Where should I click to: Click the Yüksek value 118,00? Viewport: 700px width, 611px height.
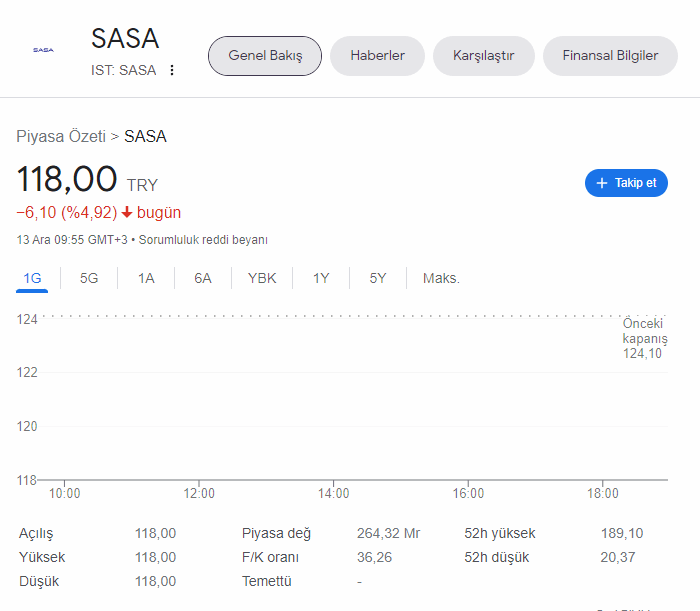click(155, 557)
